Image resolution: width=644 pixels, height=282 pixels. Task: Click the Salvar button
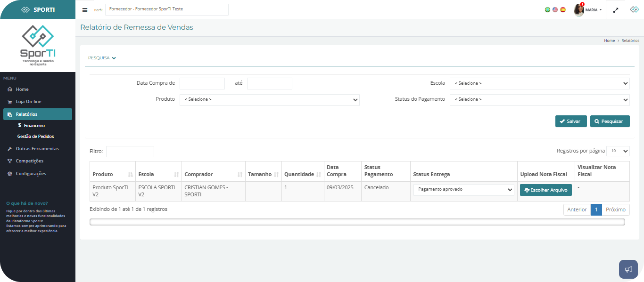click(x=570, y=121)
